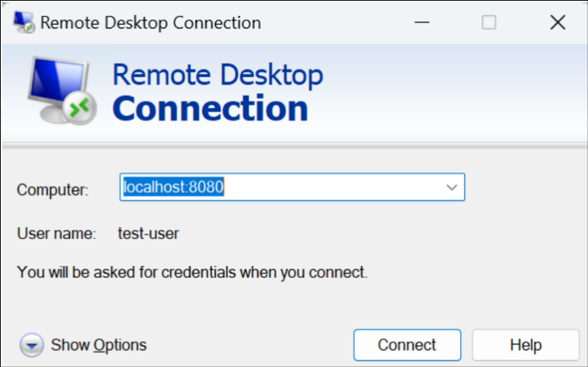Open the Computer dropdown list arrow
The height and width of the screenshot is (367, 588).
(452, 187)
